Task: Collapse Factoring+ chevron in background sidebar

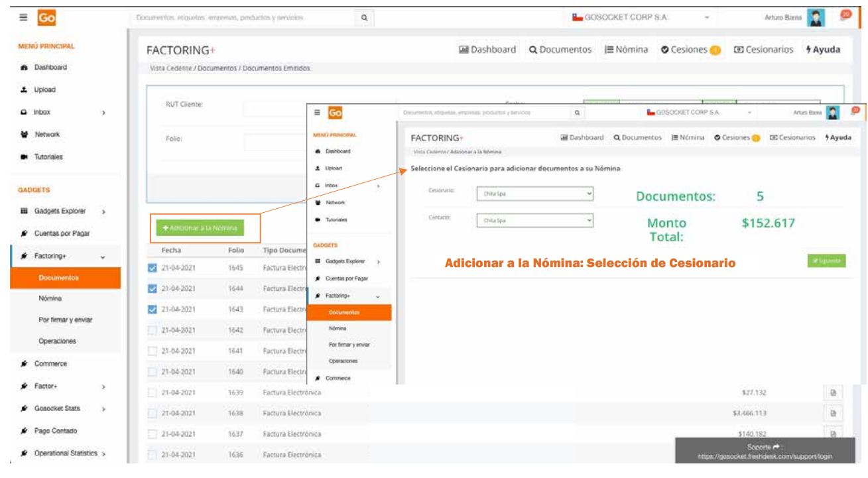Action: pyautogui.click(x=103, y=257)
